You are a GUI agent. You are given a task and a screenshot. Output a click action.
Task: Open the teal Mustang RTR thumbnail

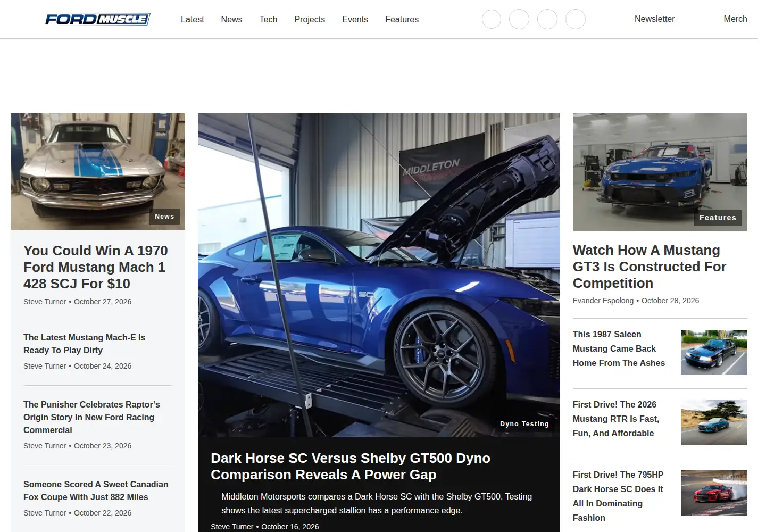tap(714, 422)
